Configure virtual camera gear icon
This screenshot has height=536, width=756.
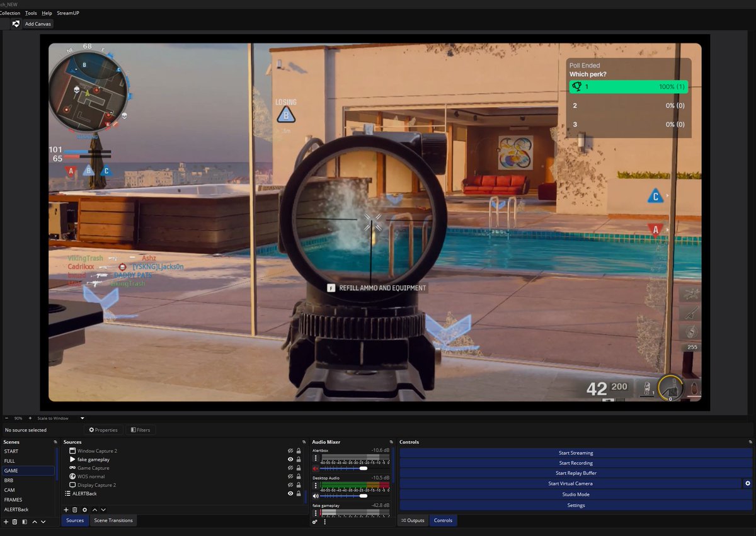coord(748,483)
